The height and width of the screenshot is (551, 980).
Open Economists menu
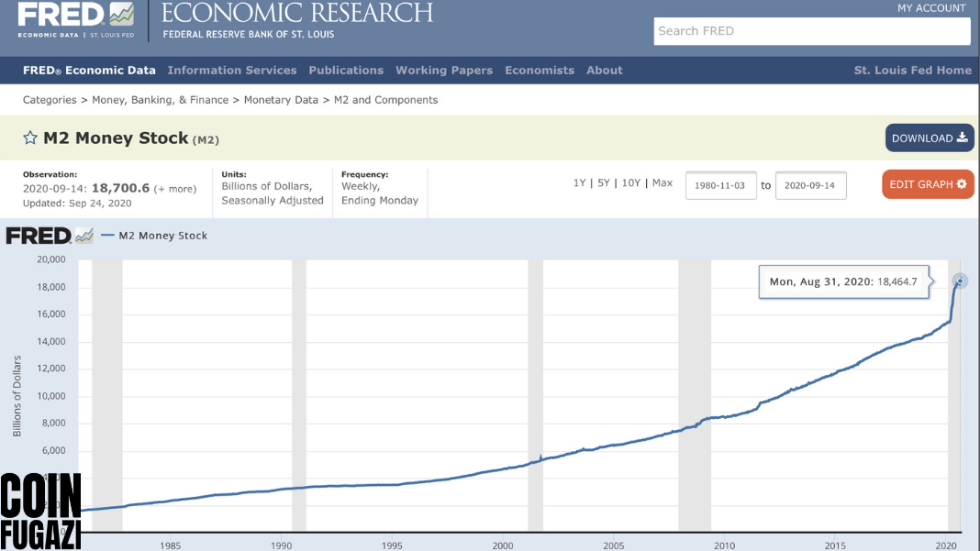540,71
